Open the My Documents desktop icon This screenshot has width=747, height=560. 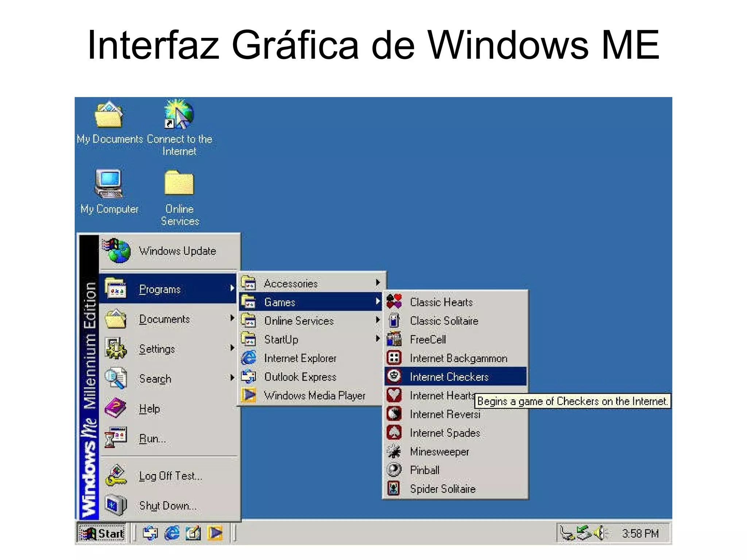coord(109,114)
